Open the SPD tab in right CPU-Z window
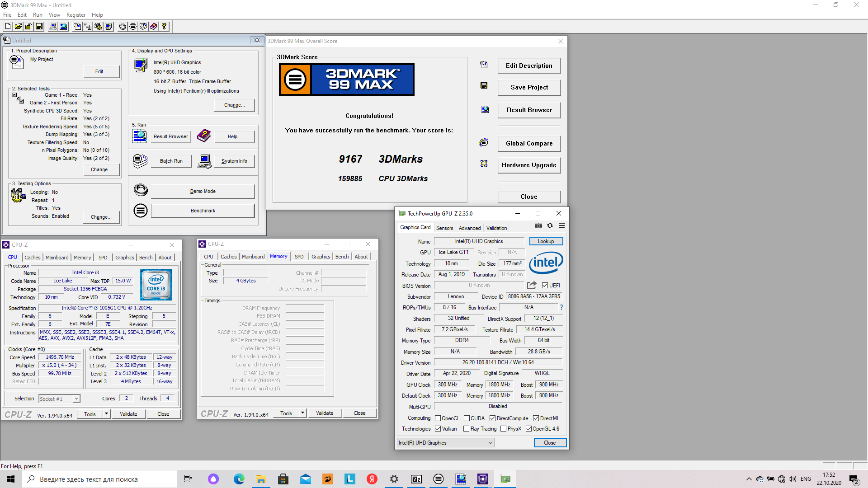Viewport: 868px width, 488px height. [x=299, y=257]
